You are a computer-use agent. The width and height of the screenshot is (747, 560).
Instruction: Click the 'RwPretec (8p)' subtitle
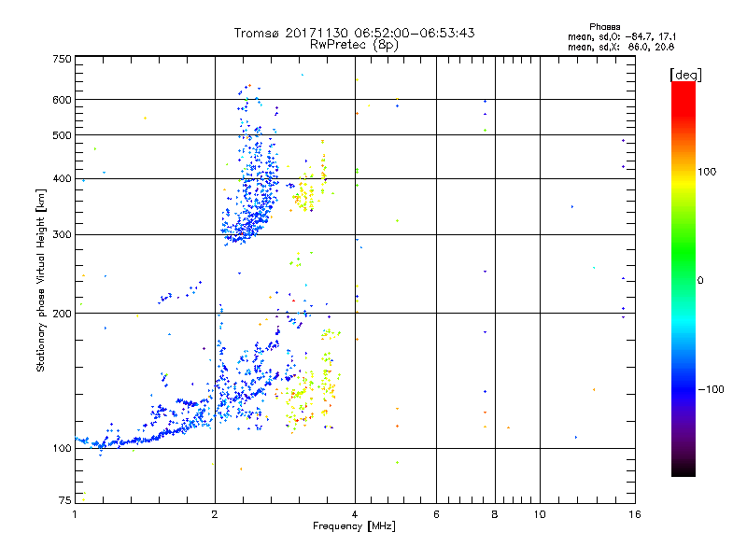354,45
